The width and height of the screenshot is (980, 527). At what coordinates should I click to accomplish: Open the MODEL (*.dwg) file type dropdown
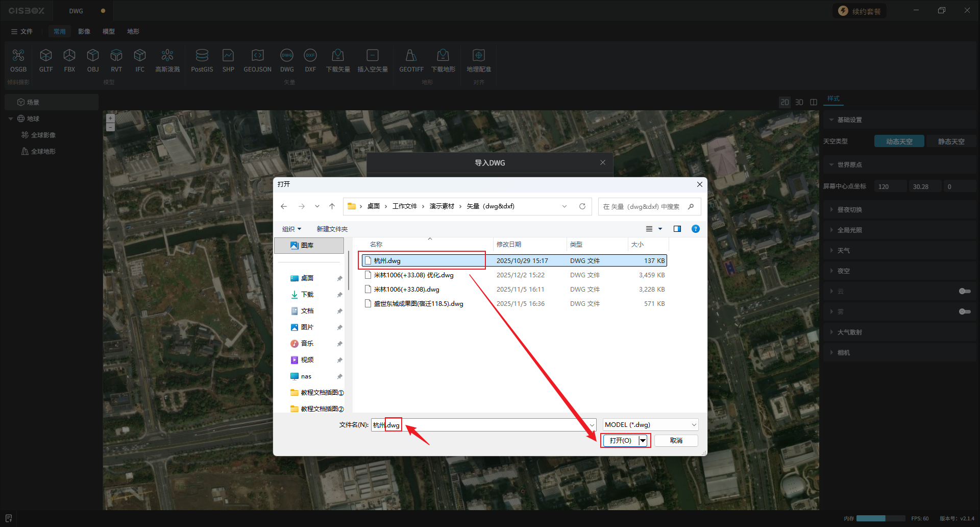click(650, 425)
